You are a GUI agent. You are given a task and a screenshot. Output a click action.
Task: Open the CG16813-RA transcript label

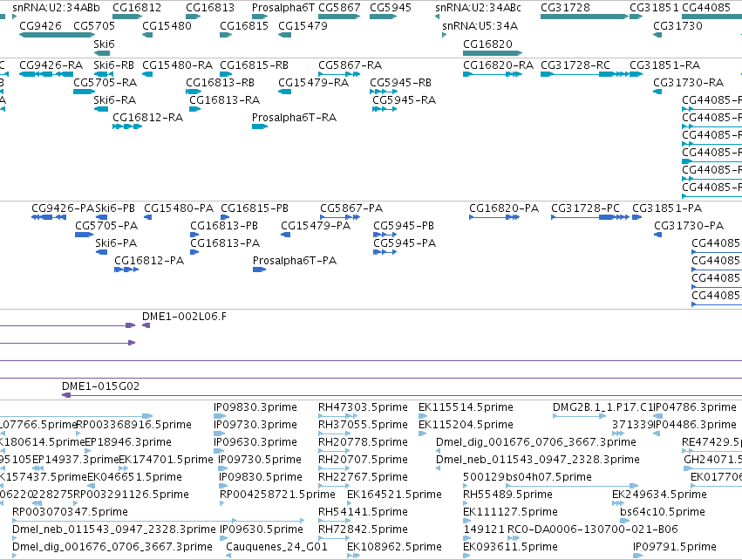click(x=225, y=100)
